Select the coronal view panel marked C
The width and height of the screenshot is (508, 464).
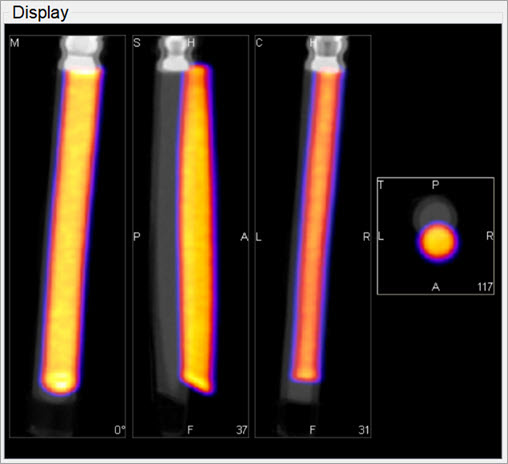313,236
